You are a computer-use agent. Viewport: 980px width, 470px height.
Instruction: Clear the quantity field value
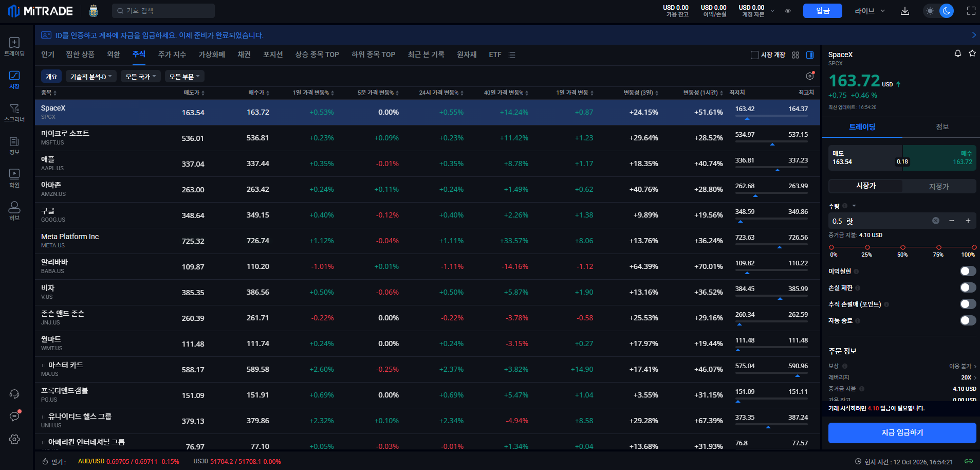pos(936,221)
